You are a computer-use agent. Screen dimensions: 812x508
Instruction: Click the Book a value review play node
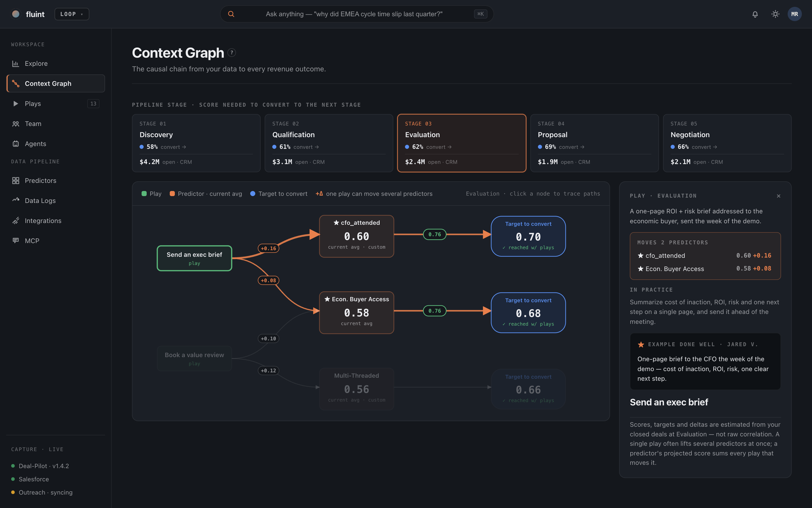[194, 358]
